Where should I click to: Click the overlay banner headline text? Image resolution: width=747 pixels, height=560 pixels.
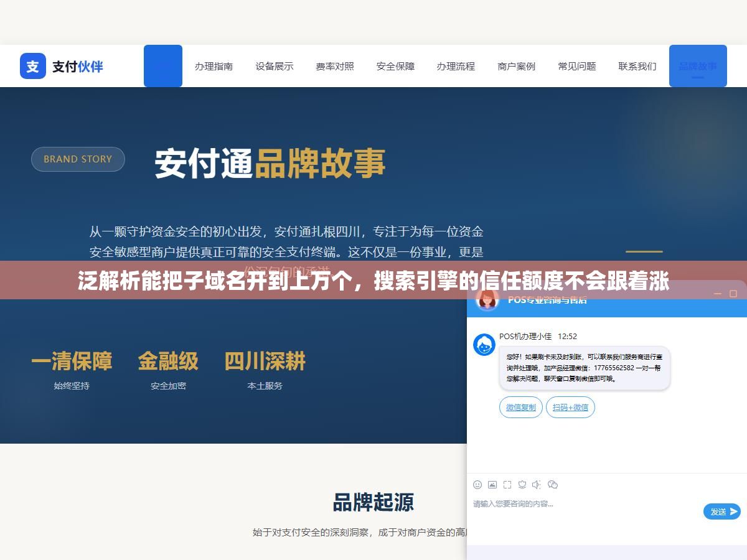point(374,282)
